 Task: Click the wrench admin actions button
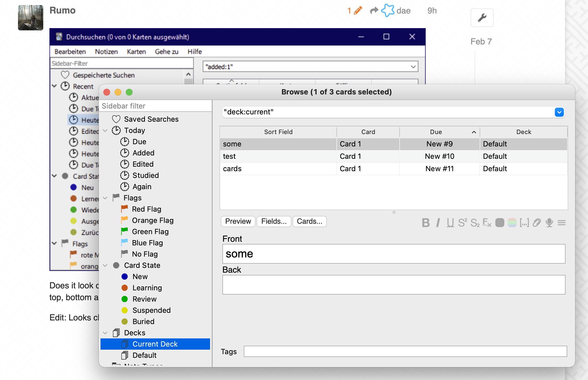click(482, 18)
